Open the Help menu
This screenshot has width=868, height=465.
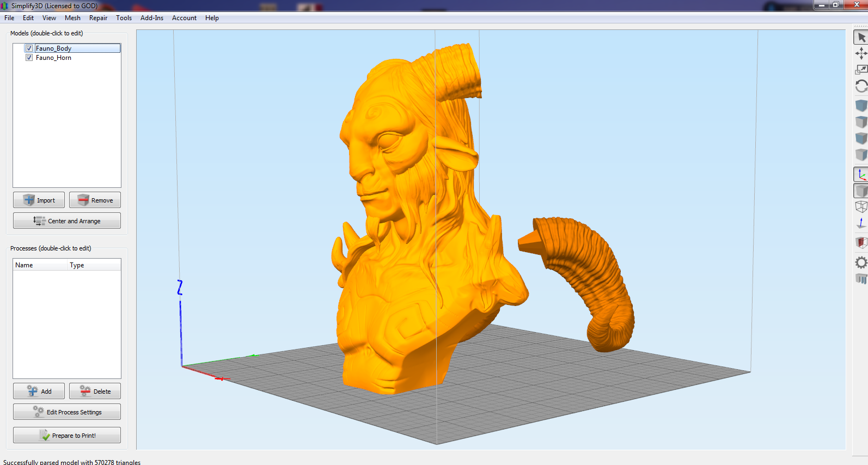click(x=212, y=18)
